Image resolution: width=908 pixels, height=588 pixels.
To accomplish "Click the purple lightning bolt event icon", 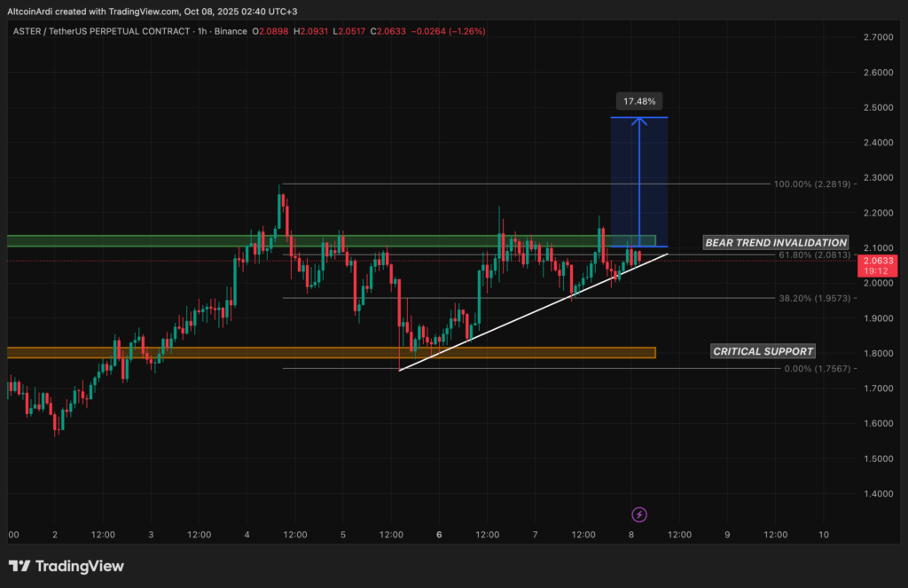I will [x=638, y=514].
